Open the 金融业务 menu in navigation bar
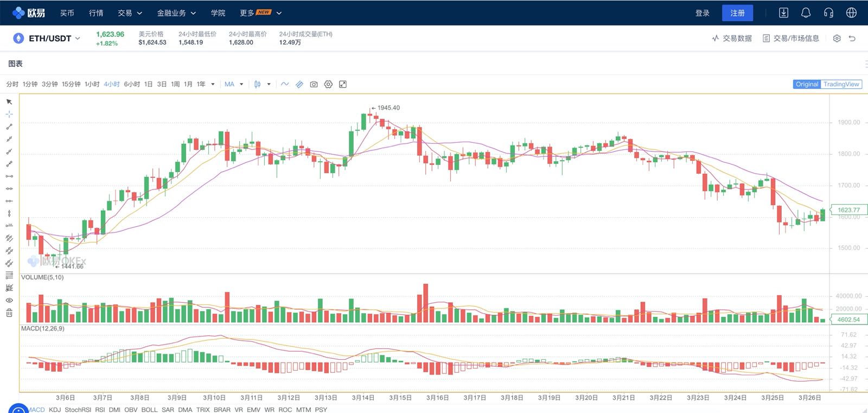Viewport: 868px width, 413px height. click(x=176, y=12)
